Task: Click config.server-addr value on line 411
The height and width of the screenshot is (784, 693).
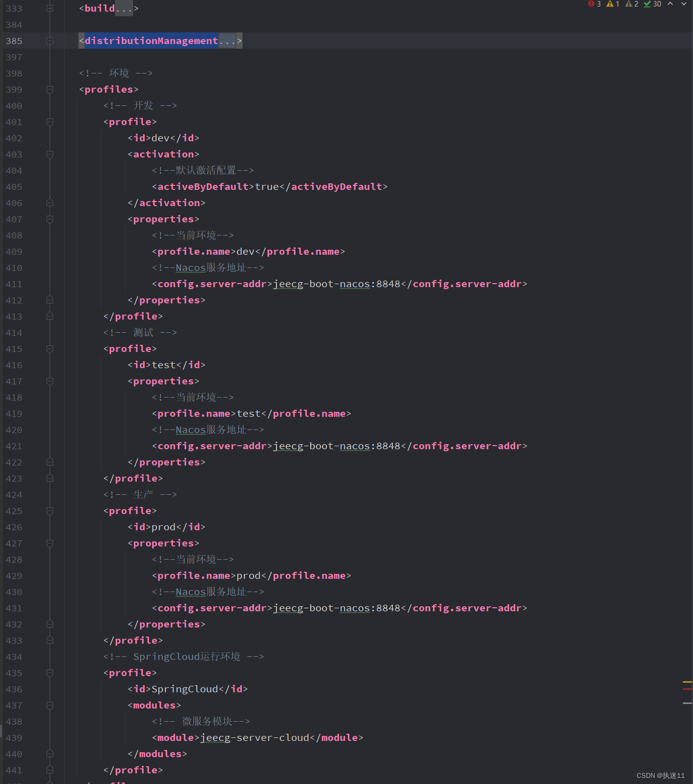Action: (337, 284)
